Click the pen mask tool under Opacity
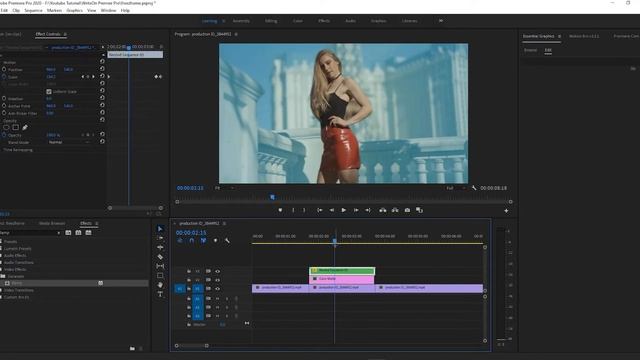The width and height of the screenshot is (640, 360). pyautogui.click(x=25, y=127)
